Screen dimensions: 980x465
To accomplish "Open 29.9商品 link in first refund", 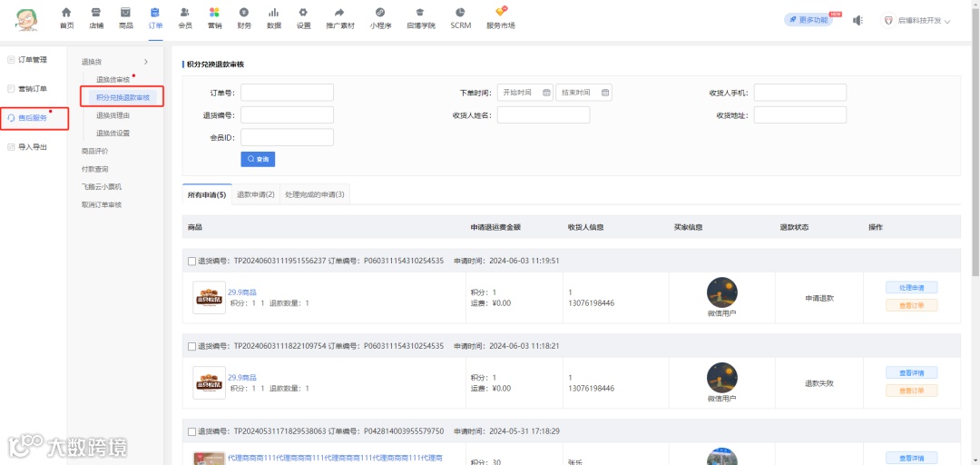I will [x=242, y=292].
